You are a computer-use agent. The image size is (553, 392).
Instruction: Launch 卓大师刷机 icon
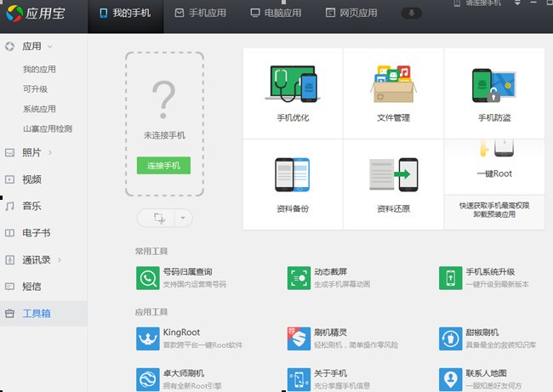[x=148, y=379]
